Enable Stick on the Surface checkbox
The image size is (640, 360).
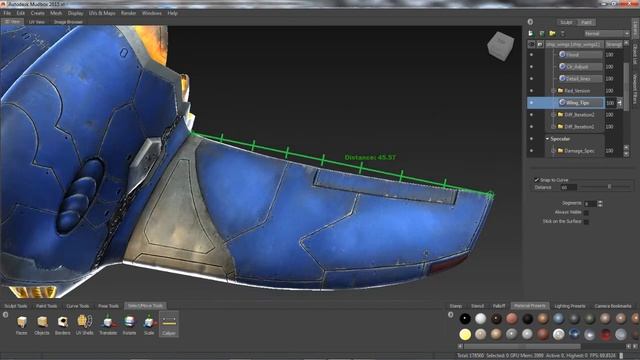tap(586, 222)
